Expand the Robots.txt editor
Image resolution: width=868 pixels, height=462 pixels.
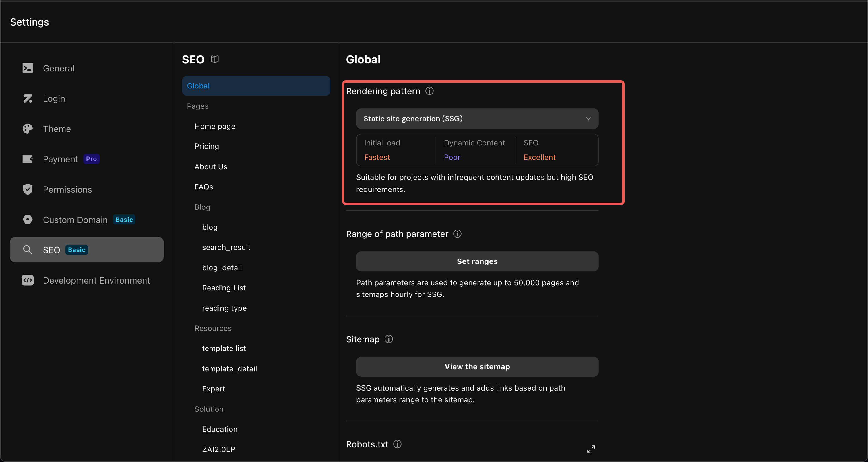click(591, 449)
